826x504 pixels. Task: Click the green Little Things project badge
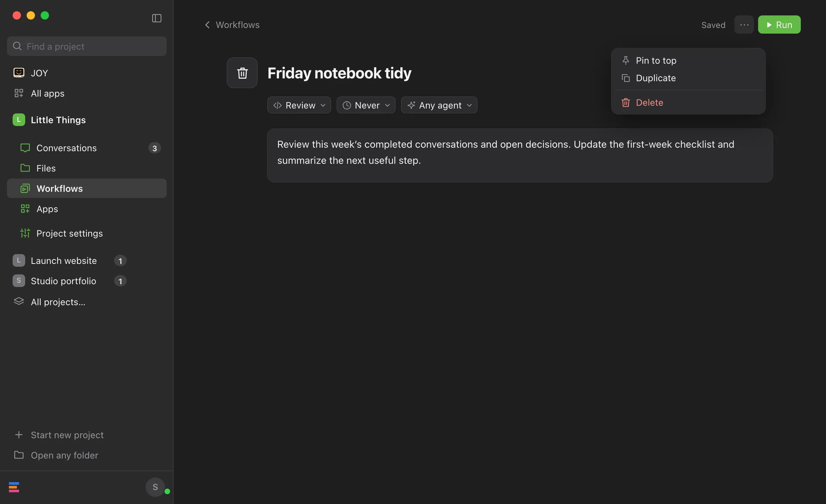(19, 120)
